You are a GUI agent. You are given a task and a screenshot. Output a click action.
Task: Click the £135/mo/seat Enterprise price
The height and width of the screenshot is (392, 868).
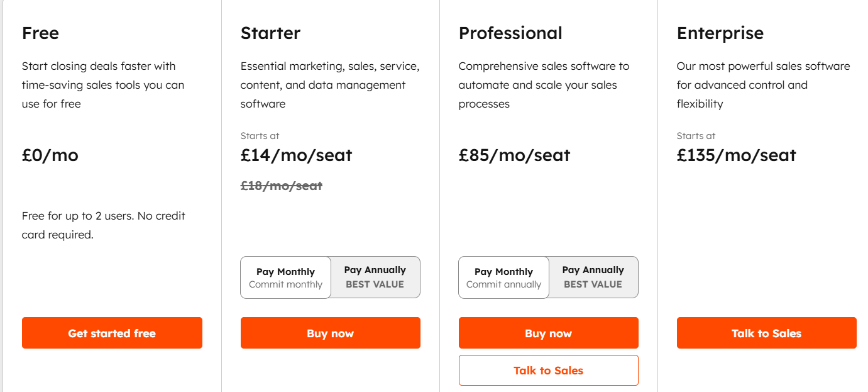tap(736, 155)
